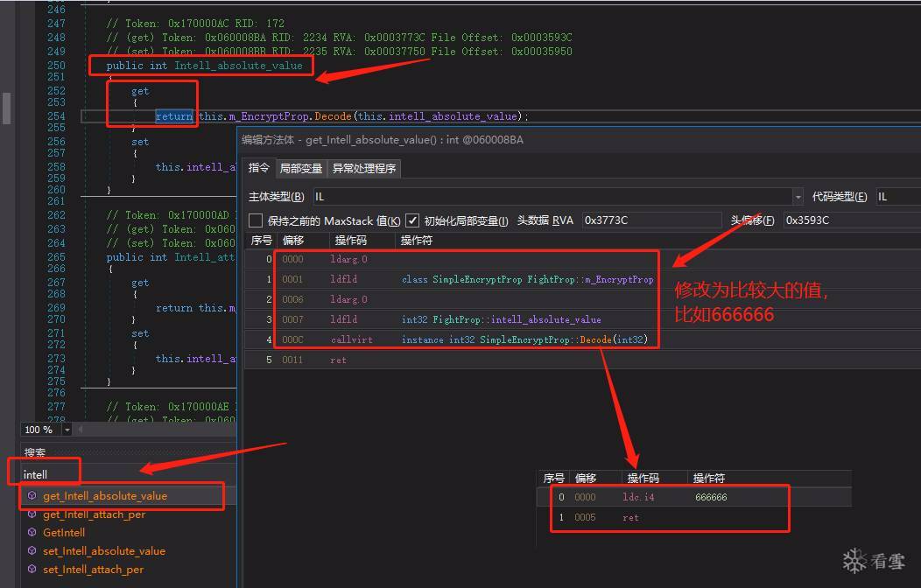921x588 pixels.
Task: Uncheck the 初始化局部变量 checkbox
Action: (x=412, y=220)
